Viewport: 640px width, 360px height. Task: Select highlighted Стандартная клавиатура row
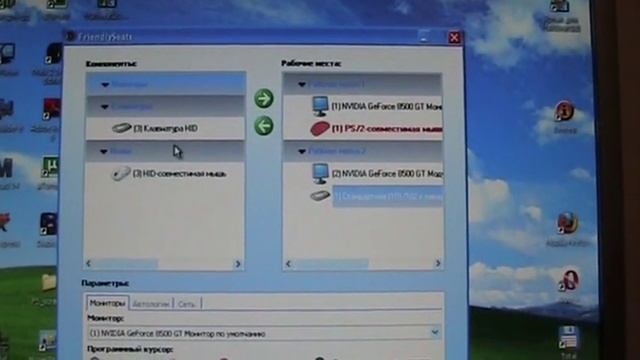[387, 196]
